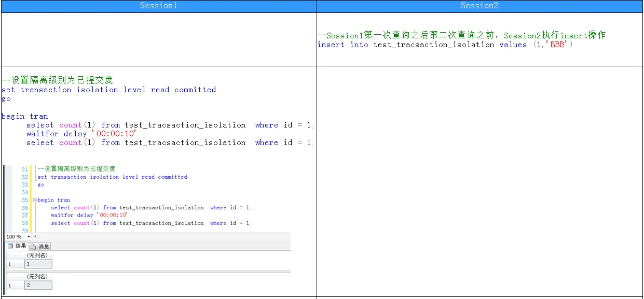
Task: Select first result cell with value 1
Action: (38, 264)
